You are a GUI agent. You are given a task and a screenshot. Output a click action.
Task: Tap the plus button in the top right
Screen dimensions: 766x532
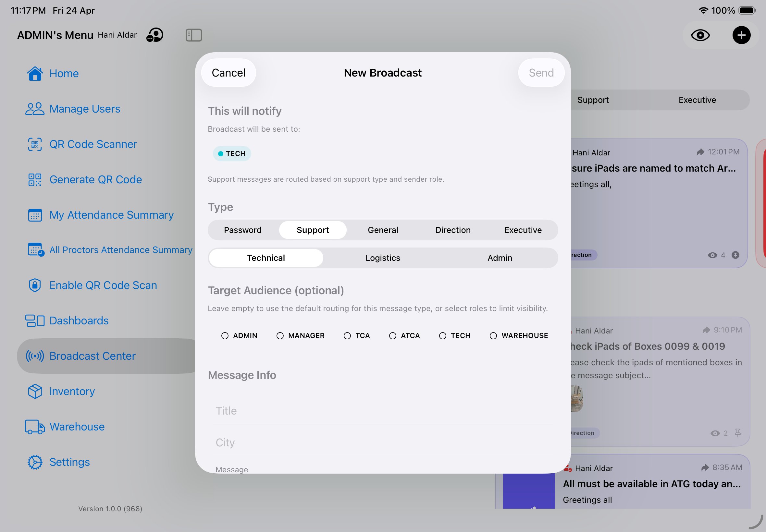[x=741, y=35]
